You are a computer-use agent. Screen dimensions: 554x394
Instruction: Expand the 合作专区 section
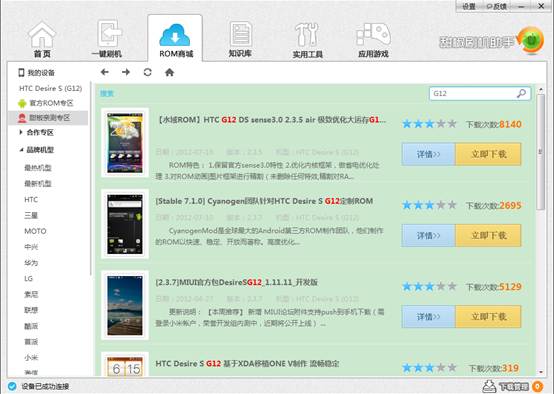coord(37,133)
